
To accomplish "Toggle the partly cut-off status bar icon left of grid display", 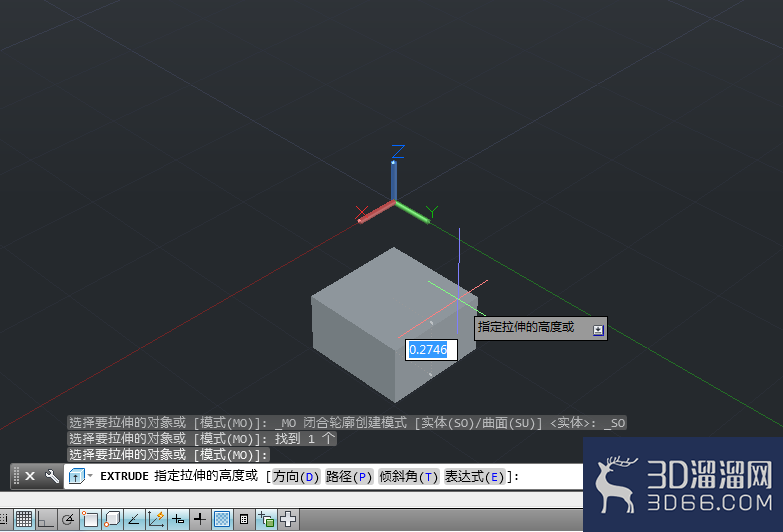I will point(4,520).
